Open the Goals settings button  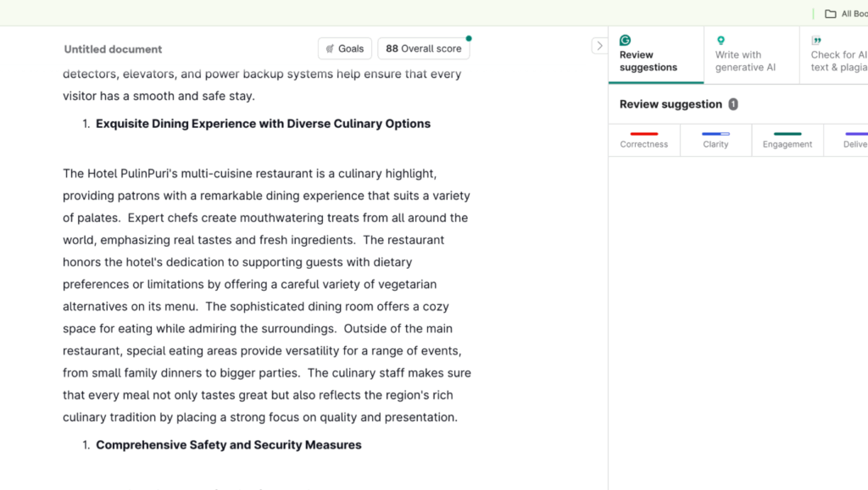coord(345,48)
